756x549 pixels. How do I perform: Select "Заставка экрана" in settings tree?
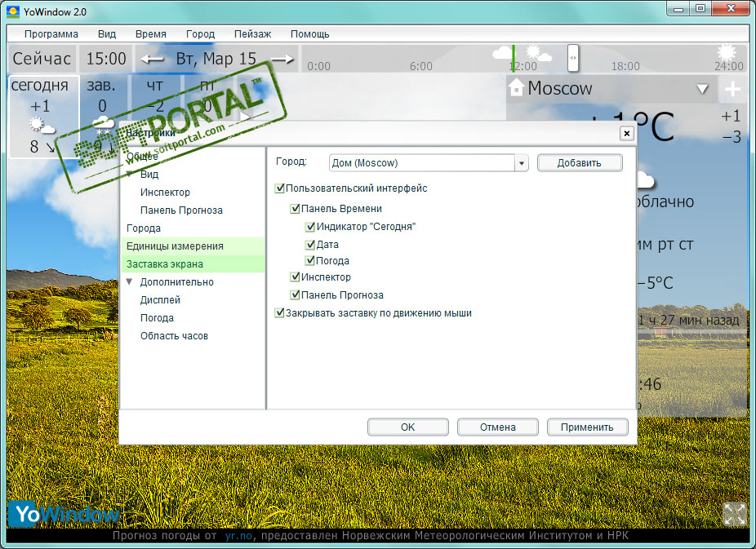tap(193, 264)
